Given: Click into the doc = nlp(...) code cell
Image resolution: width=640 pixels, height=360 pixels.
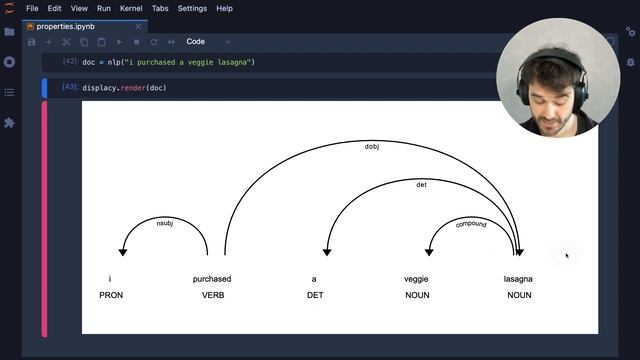Looking at the screenshot, I should [269, 62].
